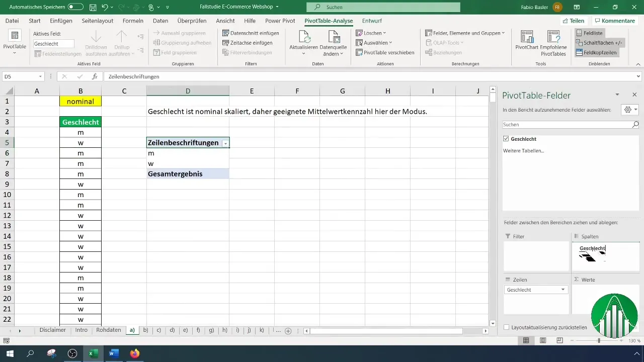Click the horizontal scrollbar

point(387,331)
